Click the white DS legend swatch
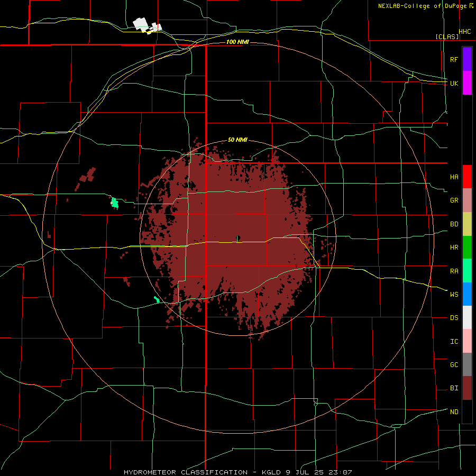Image resolution: width=476 pixels, height=476 pixels. 467,317
